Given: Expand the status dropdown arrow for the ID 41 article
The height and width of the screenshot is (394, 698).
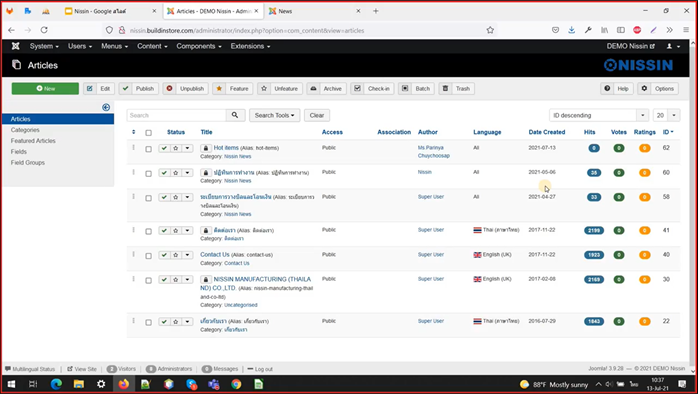Looking at the screenshot, I should point(187,231).
